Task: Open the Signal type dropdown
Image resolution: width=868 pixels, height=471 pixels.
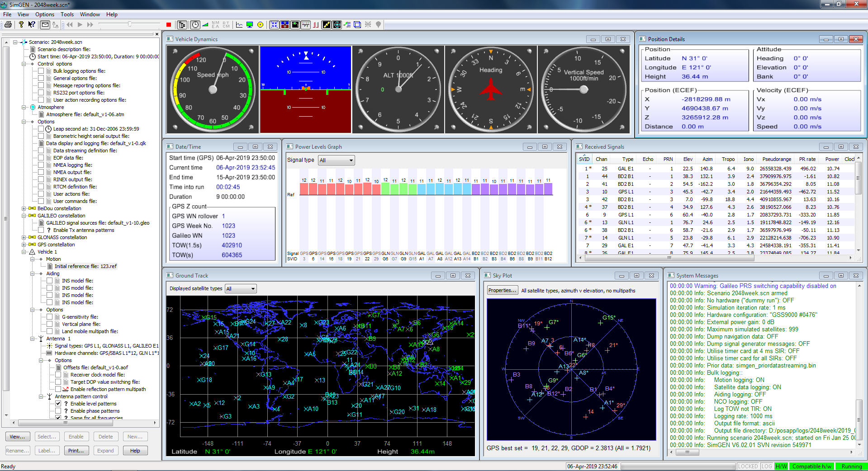Action: click(x=336, y=160)
